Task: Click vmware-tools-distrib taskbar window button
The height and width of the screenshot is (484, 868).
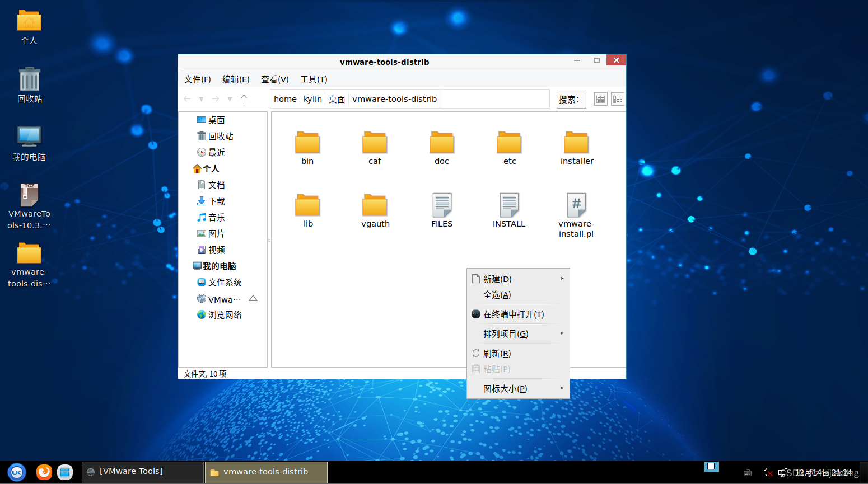Action: (x=266, y=472)
